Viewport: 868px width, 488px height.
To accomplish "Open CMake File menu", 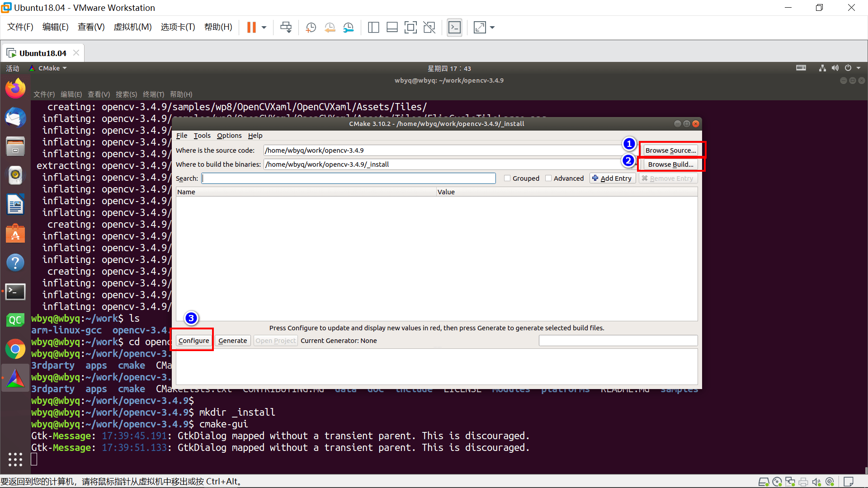I will tap(182, 136).
